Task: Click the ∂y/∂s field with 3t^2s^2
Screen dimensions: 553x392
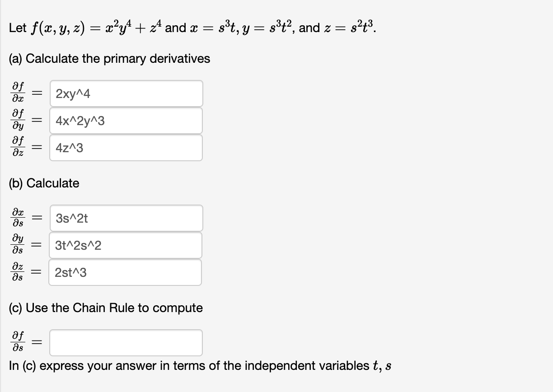Action: click(x=126, y=245)
